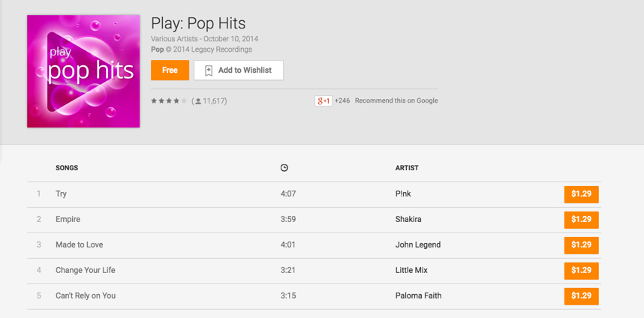The height and width of the screenshot is (318, 644).
Task: Buy Can't Rely on You for $1.29
Action: (581, 296)
